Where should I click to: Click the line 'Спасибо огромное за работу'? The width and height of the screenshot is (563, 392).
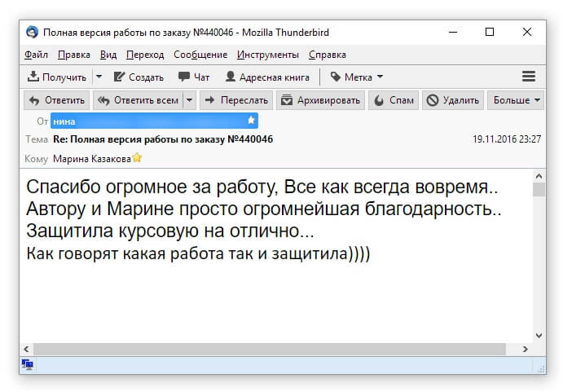262,187
